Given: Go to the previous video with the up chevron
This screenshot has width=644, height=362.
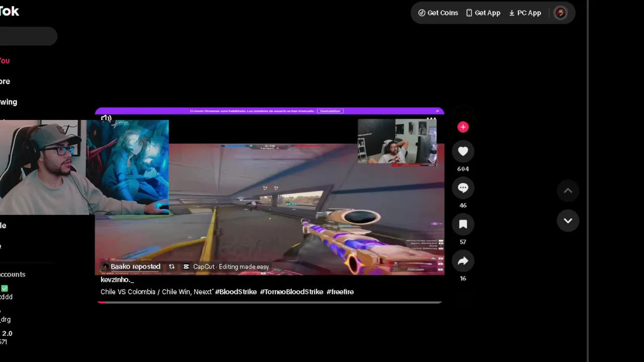Looking at the screenshot, I should (568, 191).
